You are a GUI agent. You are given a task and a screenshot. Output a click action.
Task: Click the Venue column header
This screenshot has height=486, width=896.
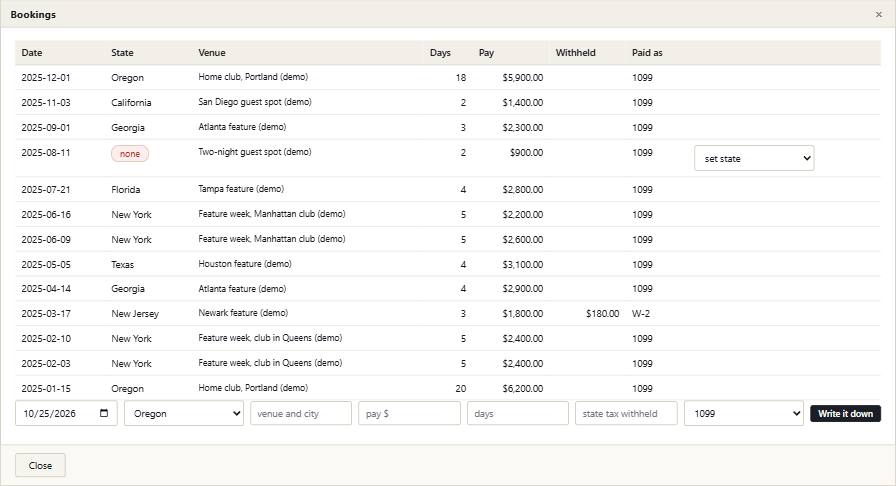[x=212, y=53]
